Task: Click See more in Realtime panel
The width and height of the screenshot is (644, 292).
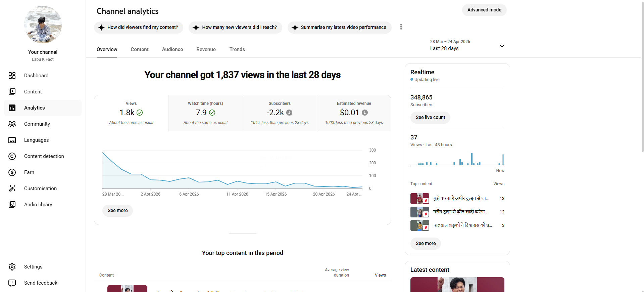Action: (426, 243)
